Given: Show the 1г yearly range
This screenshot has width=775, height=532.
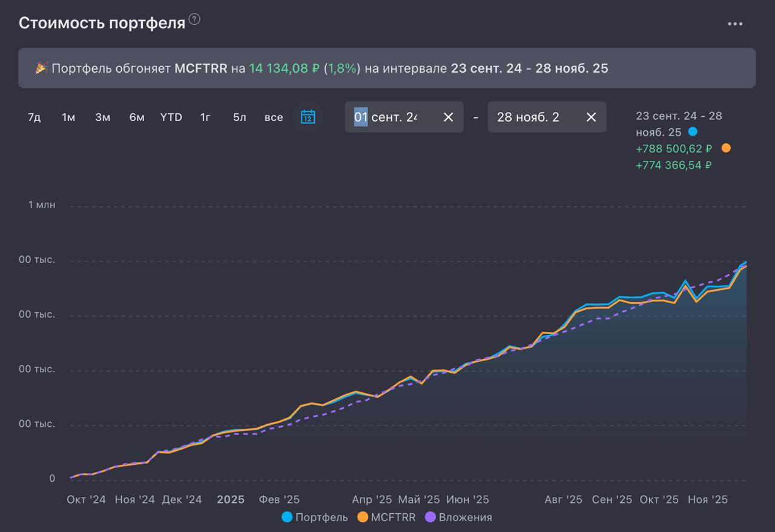Looking at the screenshot, I should click(x=206, y=117).
